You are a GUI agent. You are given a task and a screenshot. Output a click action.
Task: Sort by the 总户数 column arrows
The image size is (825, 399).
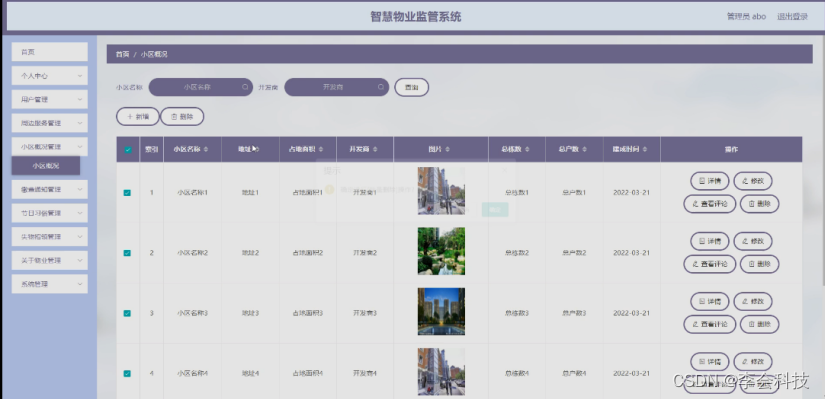[x=585, y=149]
